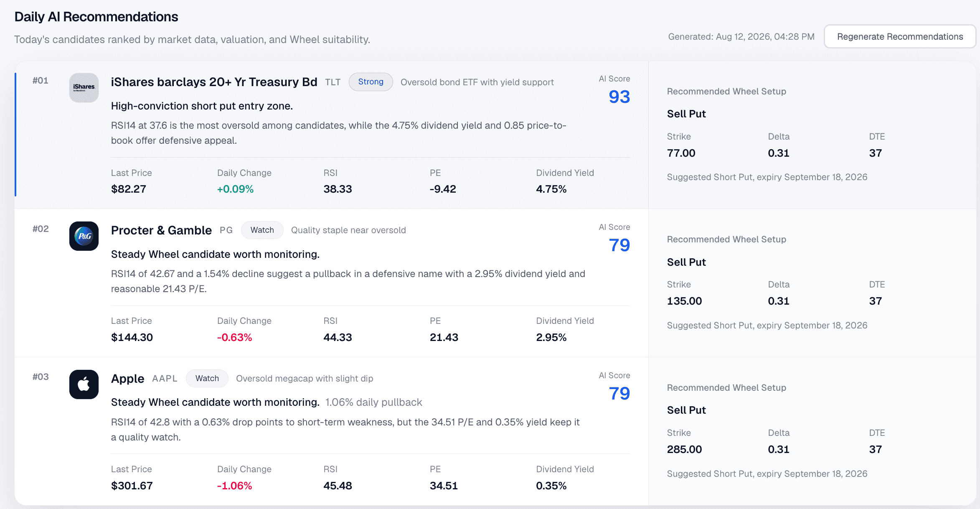Click Procter & Gamble PE value 21.43
980x509 pixels.
(444, 338)
